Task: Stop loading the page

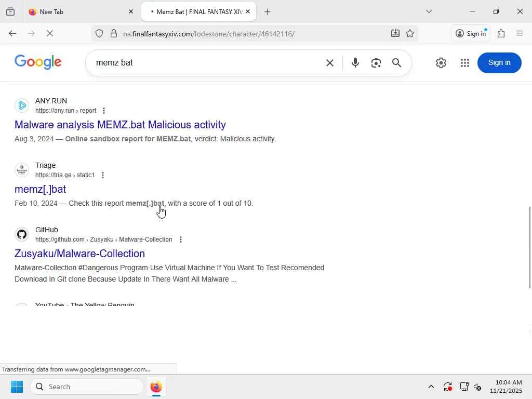Action: (50, 33)
